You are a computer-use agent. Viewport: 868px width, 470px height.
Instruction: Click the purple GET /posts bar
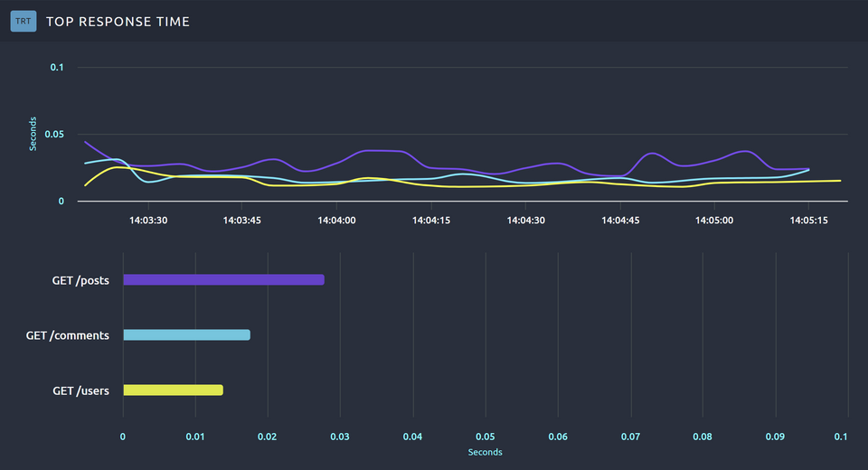tap(223, 279)
